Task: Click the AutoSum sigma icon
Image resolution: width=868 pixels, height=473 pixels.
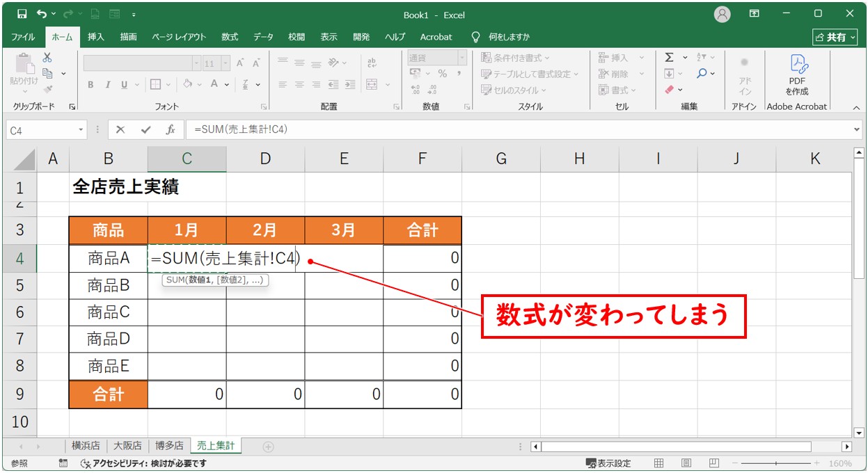Action: click(x=669, y=58)
